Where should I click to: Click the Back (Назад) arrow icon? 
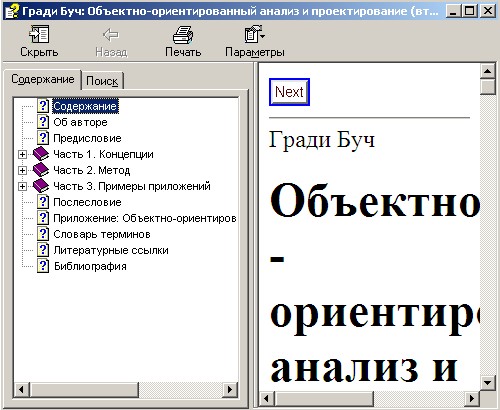tap(111, 35)
